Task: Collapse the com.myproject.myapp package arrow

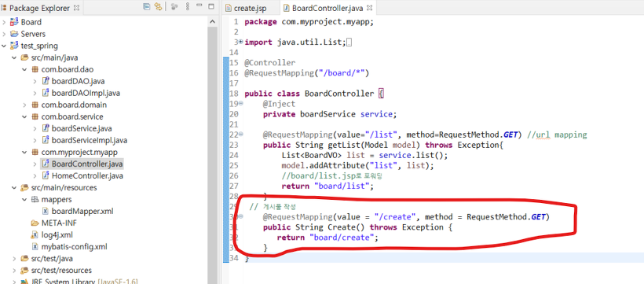Action: point(24,153)
